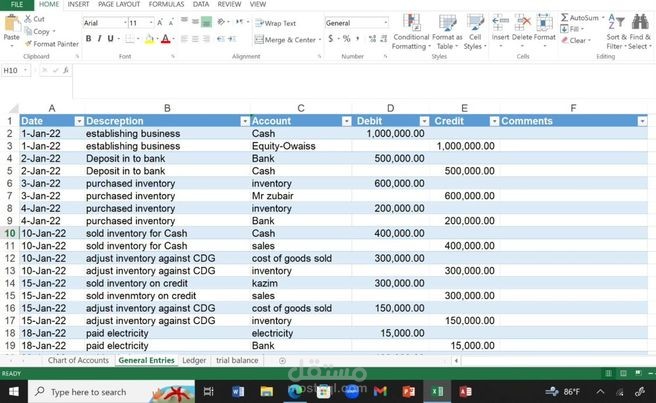Open the FILE tab
The height and width of the screenshot is (403, 656).
point(17,4)
